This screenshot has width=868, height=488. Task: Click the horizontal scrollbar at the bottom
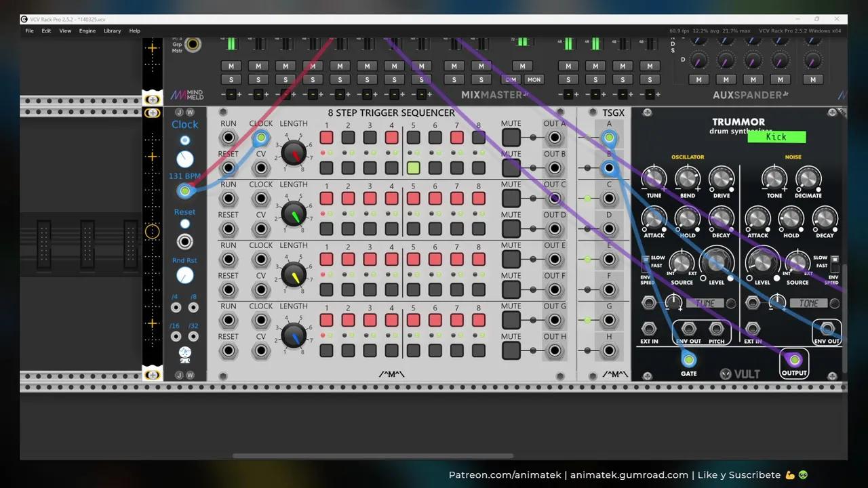click(373, 456)
